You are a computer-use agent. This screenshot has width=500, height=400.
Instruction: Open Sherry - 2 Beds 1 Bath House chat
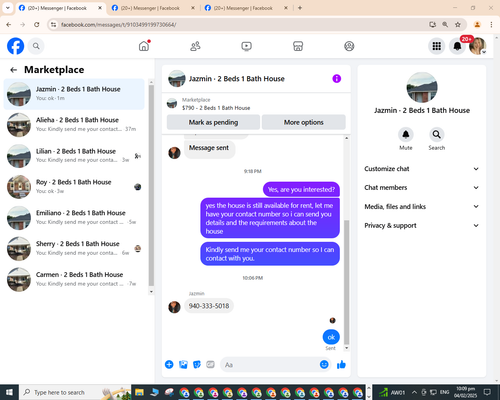pyautogui.click(x=74, y=248)
